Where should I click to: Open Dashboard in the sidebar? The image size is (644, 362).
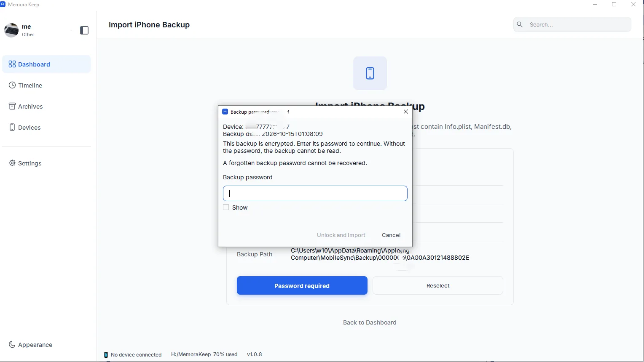[46, 64]
